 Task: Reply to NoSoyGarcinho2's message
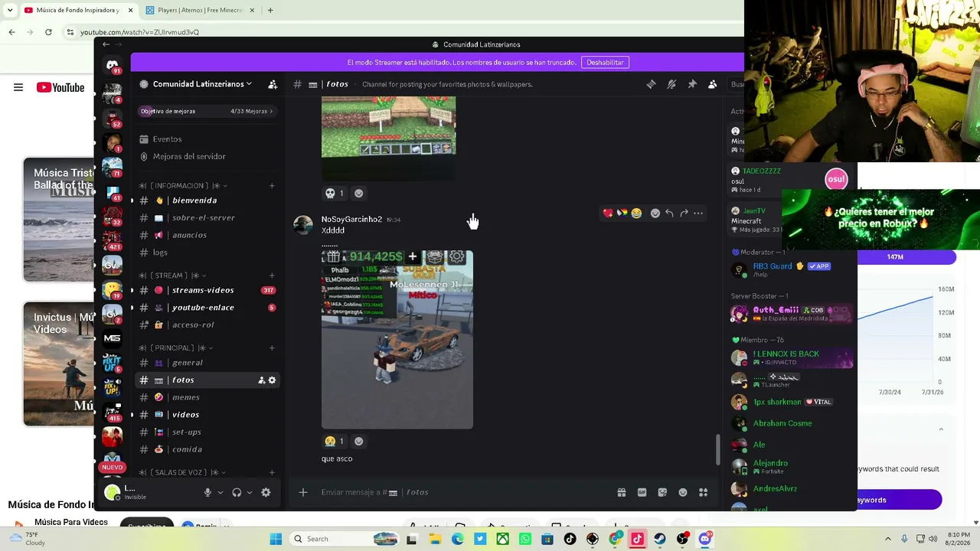tap(669, 214)
